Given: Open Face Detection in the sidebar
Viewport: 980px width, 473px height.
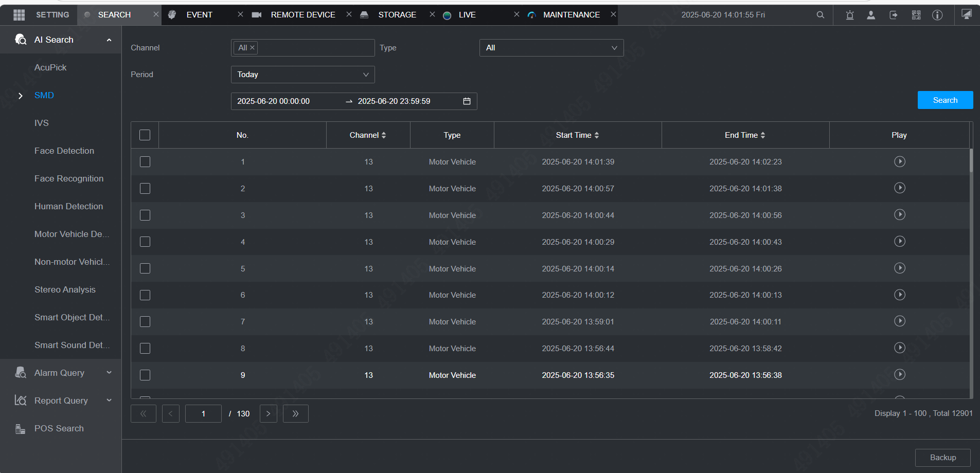Looking at the screenshot, I should tap(64, 151).
